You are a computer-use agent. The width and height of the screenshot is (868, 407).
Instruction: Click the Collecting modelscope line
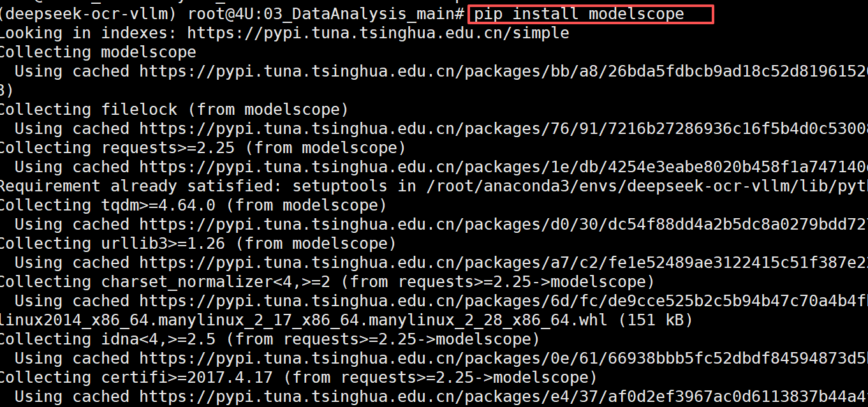pos(98,52)
